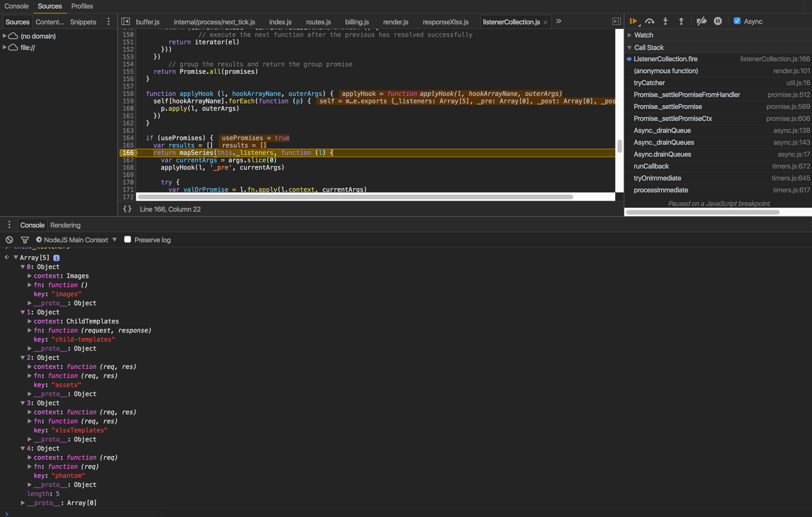Image resolution: width=812 pixels, height=517 pixels.
Task: Toggle the breakpoint on line 166
Action: click(x=128, y=153)
